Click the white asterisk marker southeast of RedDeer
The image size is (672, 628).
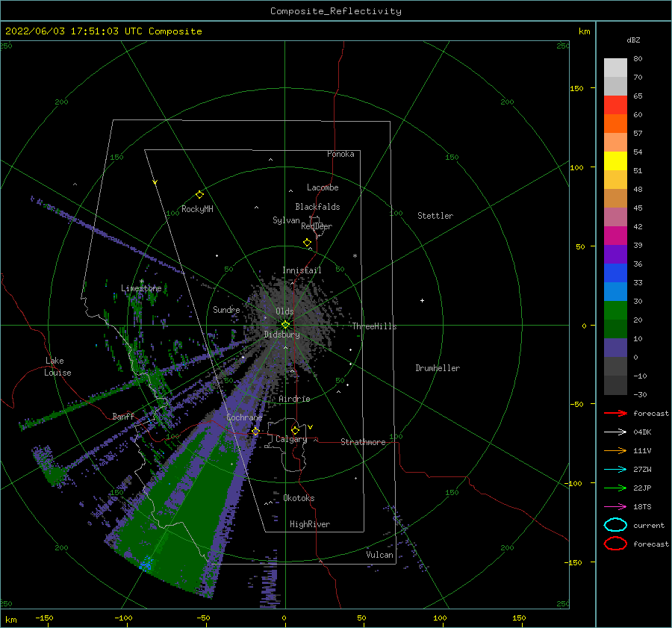pos(355,256)
